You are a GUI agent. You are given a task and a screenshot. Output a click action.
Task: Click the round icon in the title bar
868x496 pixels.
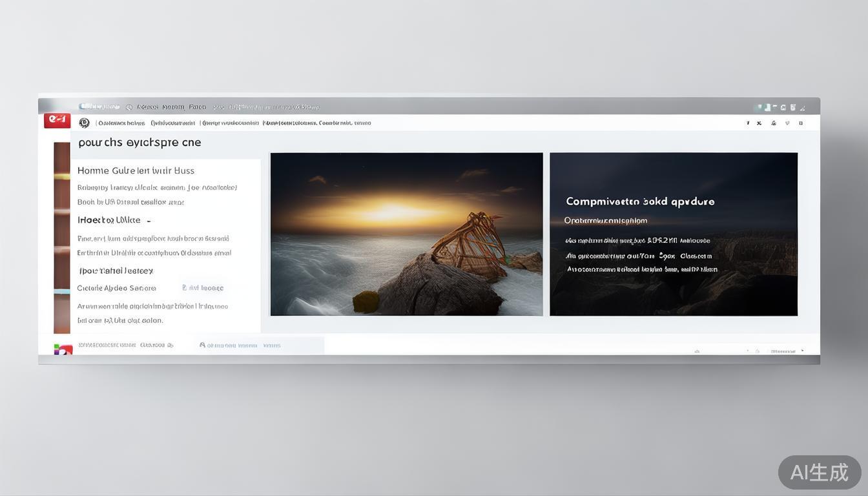coord(129,107)
